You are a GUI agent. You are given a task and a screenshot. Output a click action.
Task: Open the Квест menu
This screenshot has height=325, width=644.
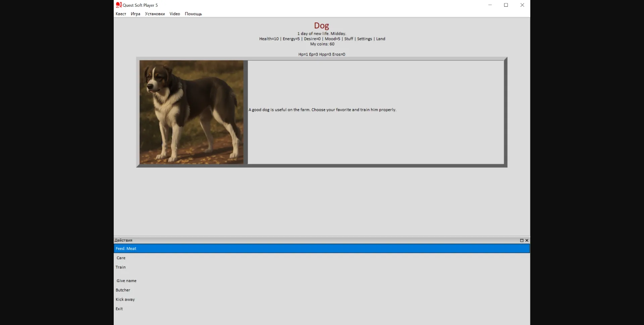[121, 14]
